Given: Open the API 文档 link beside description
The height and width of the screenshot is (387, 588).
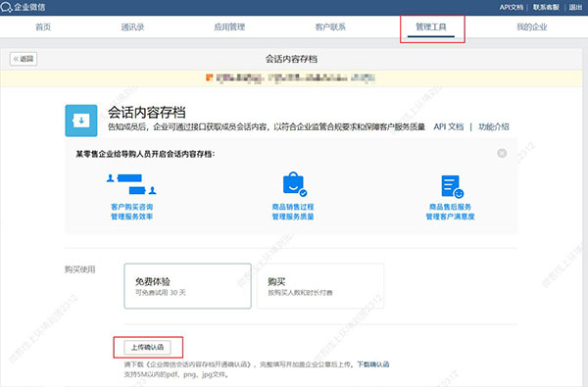Looking at the screenshot, I should click(449, 126).
